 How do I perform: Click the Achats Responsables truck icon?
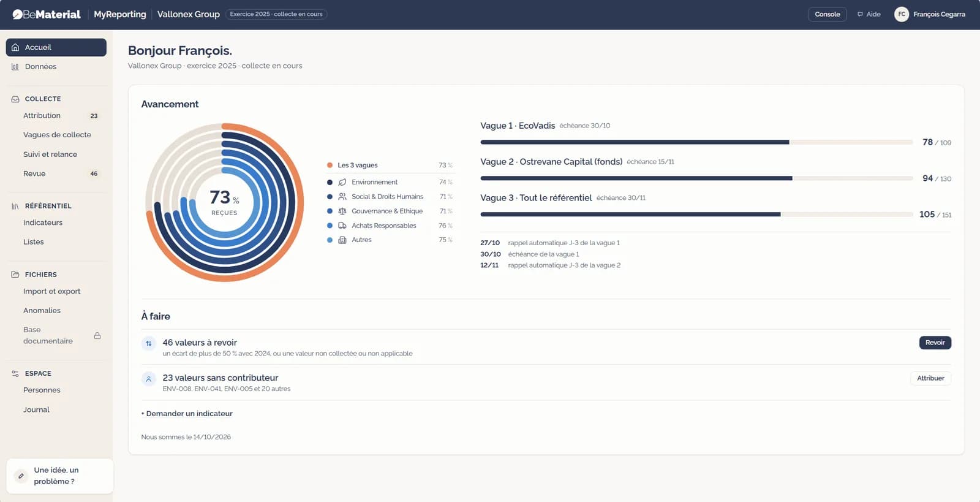coord(342,226)
